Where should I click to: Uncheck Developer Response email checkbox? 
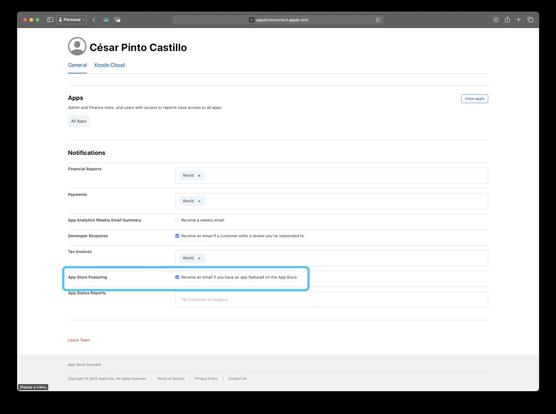click(177, 236)
